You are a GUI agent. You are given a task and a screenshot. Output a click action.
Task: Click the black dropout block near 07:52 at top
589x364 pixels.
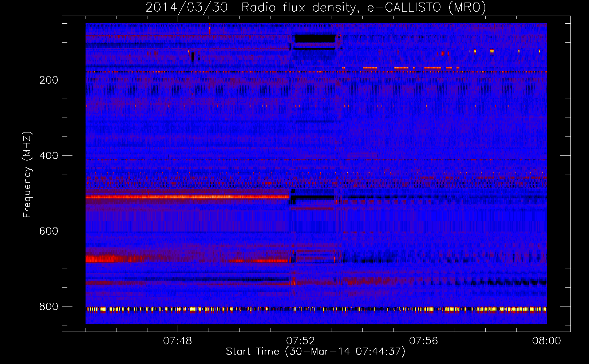tap(315, 39)
